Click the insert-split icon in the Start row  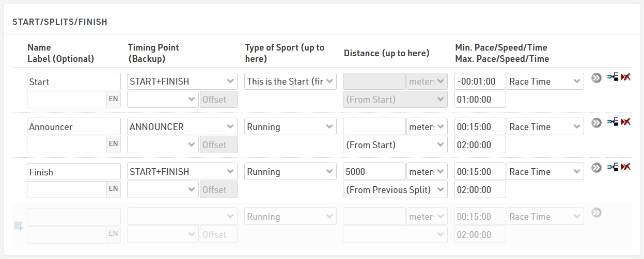pyautogui.click(x=612, y=77)
